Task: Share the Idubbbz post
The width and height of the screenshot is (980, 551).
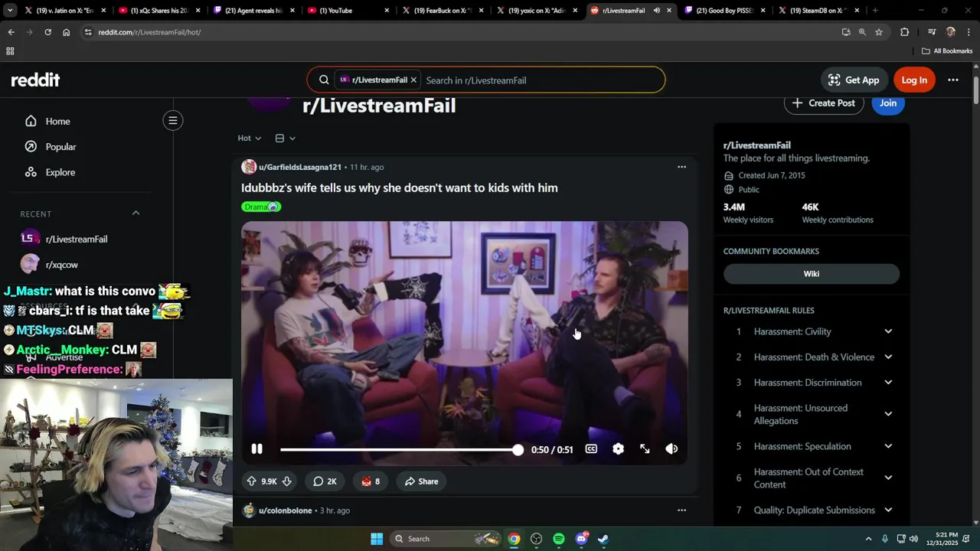Action: pyautogui.click(x=421, y=481)
